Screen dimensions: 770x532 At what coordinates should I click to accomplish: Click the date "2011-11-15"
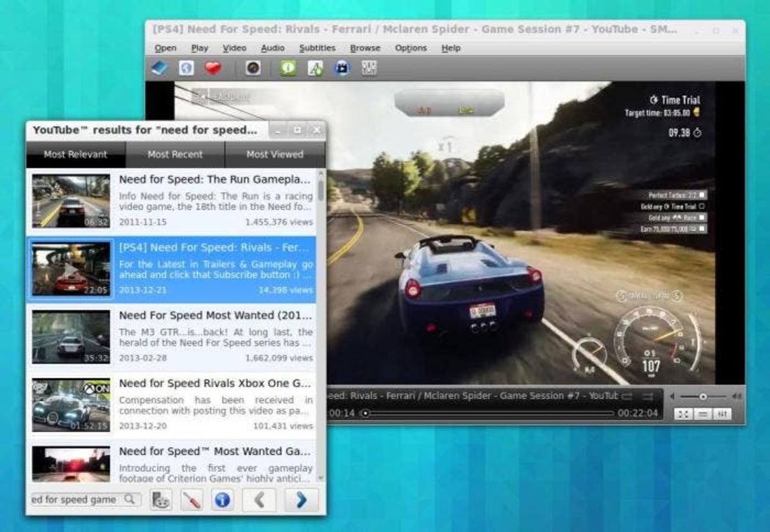(x=142, y=222)
